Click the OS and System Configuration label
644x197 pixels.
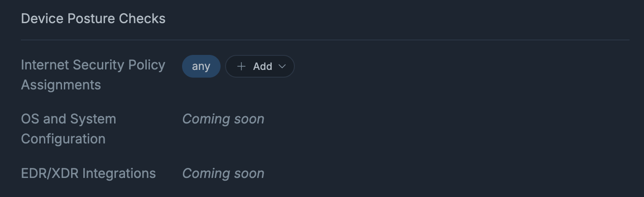(x=68, y=128)
